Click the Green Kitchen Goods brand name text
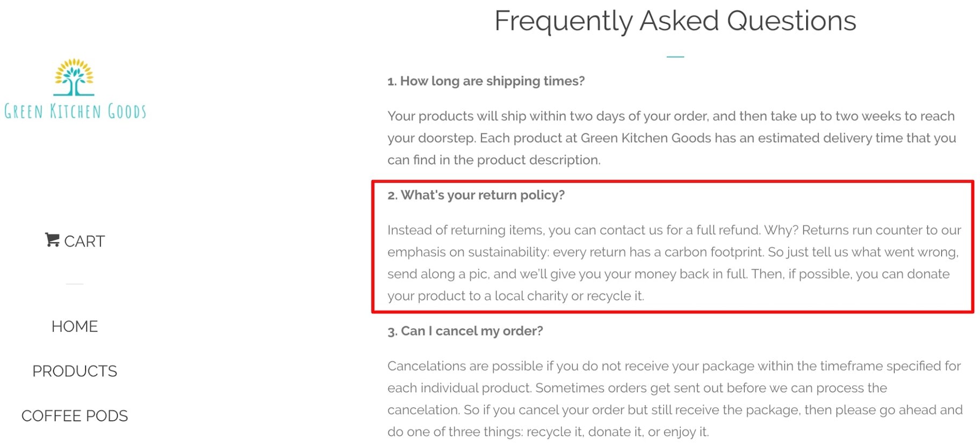The image size is (980, 447). click(75, 111)
